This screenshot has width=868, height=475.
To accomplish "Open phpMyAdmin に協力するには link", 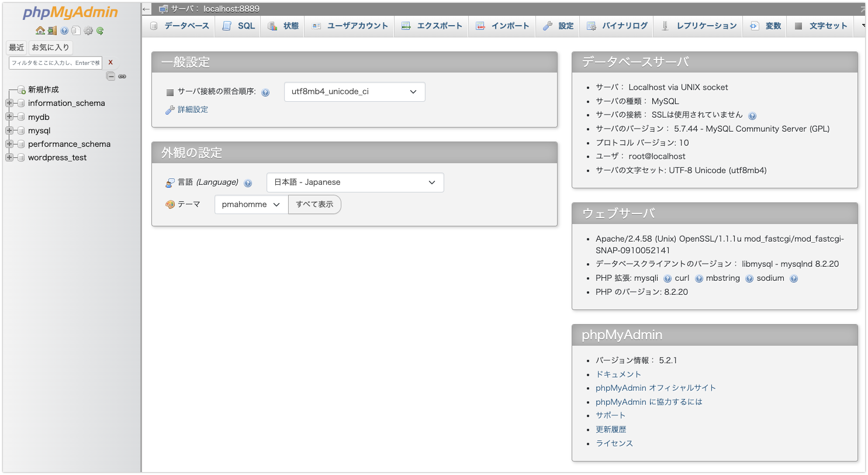I will click(x=649, y=402).
